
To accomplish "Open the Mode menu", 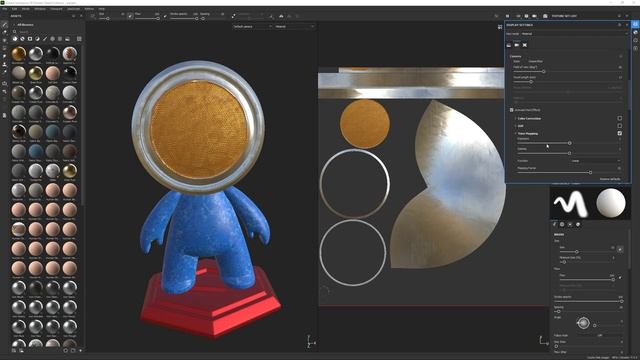I will tap(25, 9).
